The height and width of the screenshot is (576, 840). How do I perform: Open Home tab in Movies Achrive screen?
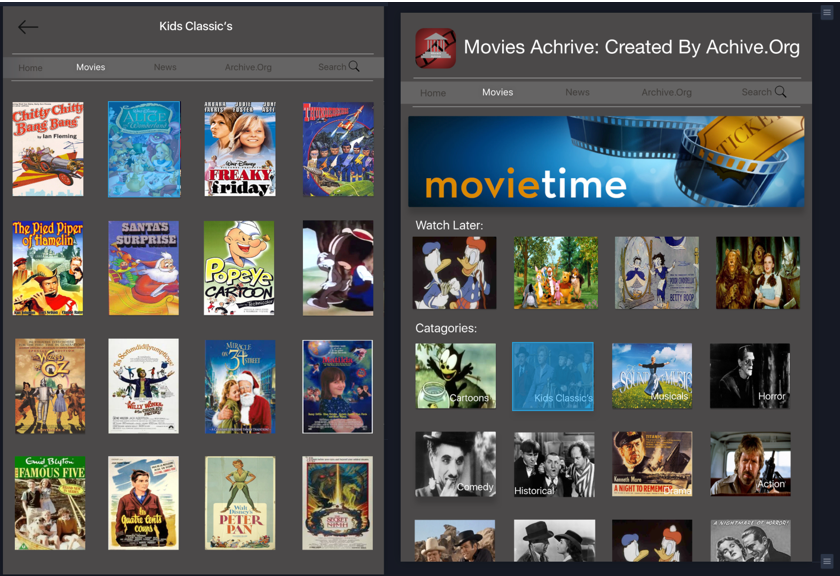click(x=433, y=93)
